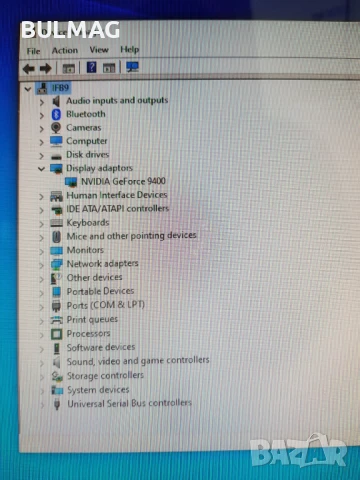
Task: Select Sound, video and game controllers label
Action: pyautogui.click(x=138, y=361)
